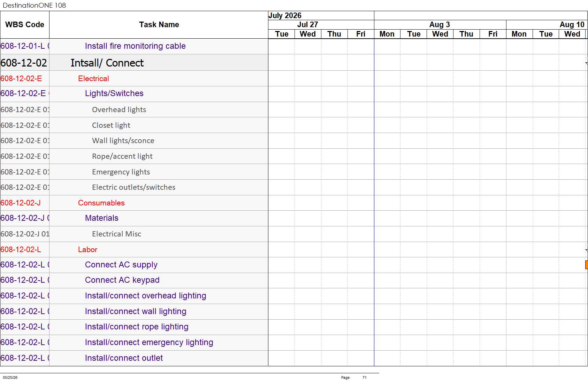The image size is (588, 382).
Task: Click the Jul 27 week header
Action: [308, 25]
